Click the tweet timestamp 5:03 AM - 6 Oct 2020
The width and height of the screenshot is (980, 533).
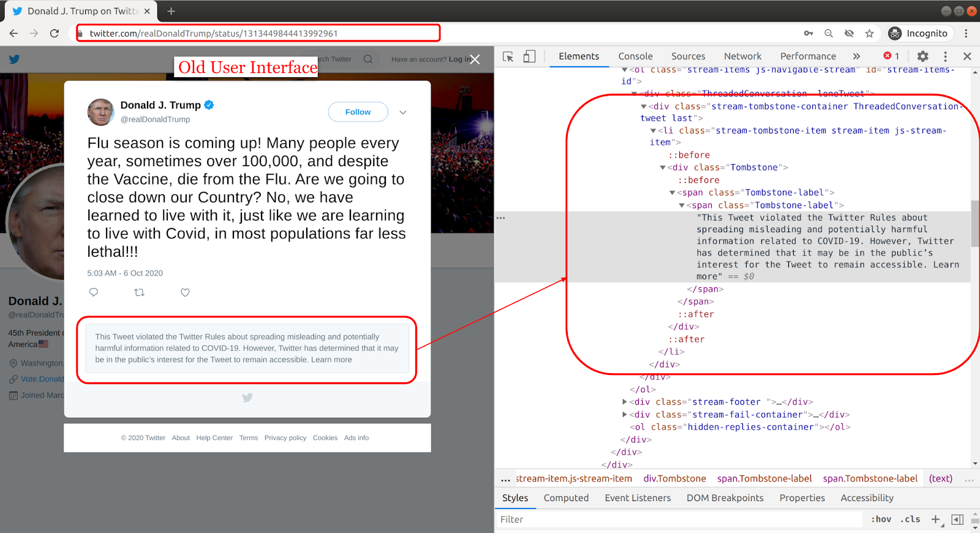(x=125, y=273)
